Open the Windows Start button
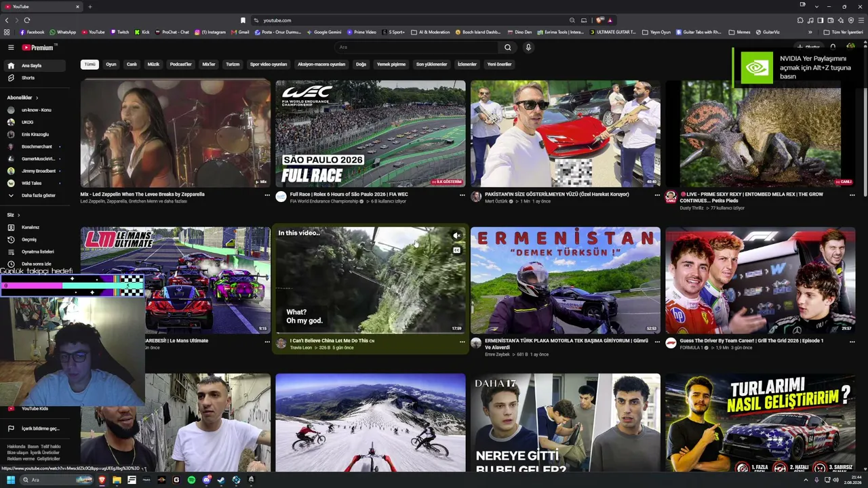The image size is (868, 488). pyautogui.click(x=11, y=480)
